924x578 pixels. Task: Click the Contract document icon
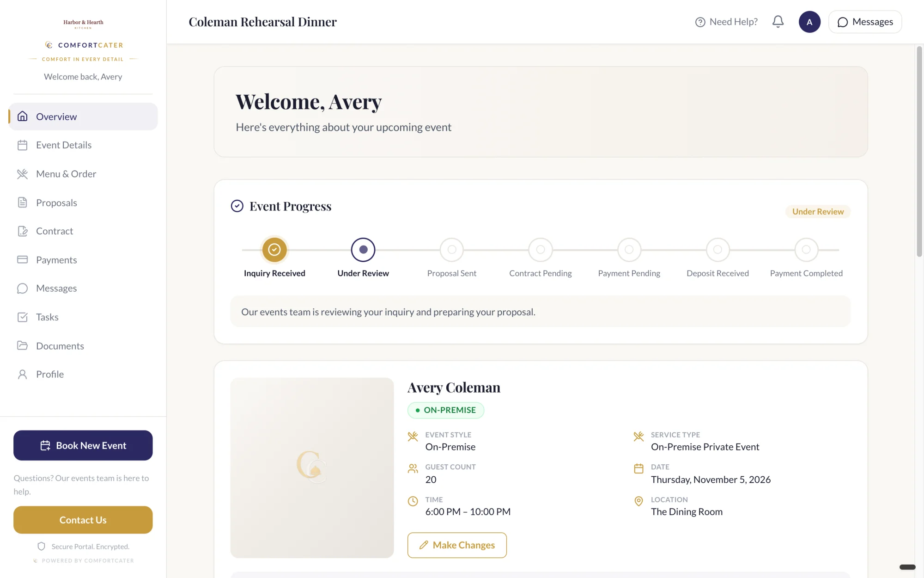pyautogui.click(x=22, y=231)
